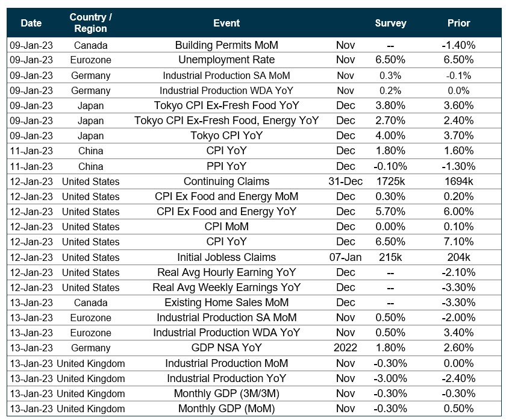The width and height of the screenshot is (506, 420).
Task: Select the 31-Dec period cell
Action: 346,181
